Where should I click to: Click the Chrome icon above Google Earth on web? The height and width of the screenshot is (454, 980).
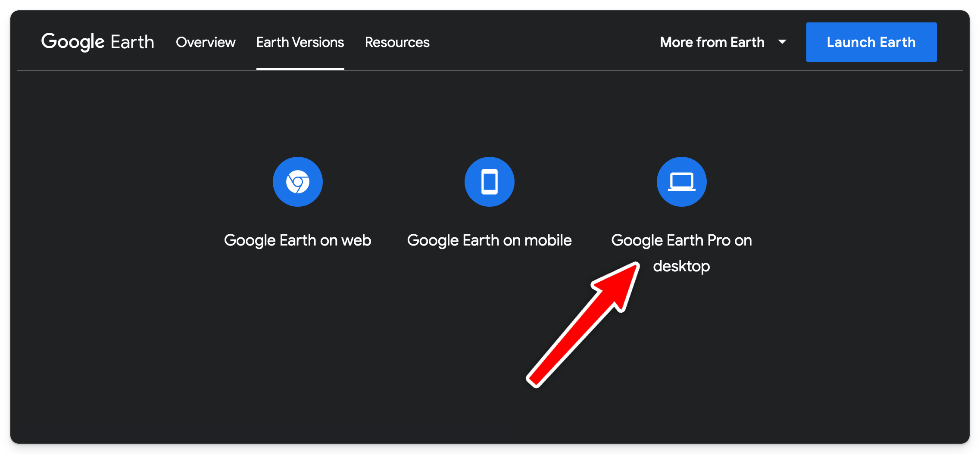(x=298, y=181)
